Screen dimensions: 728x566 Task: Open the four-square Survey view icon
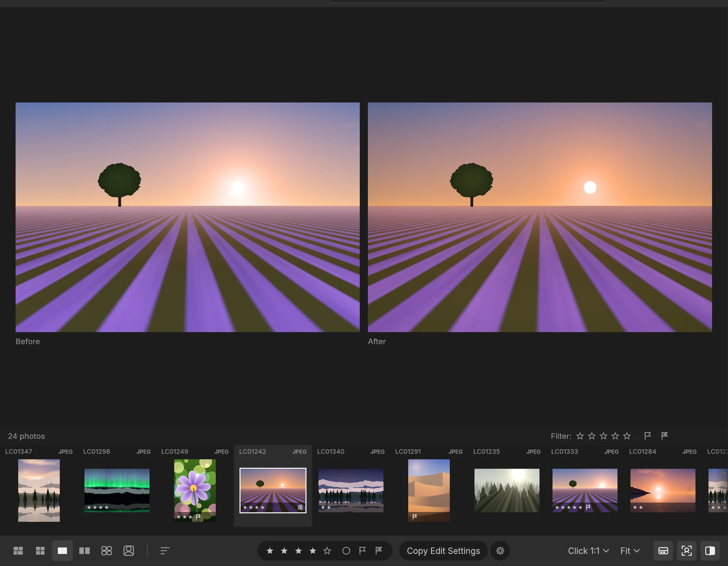(x=106, y=551)
